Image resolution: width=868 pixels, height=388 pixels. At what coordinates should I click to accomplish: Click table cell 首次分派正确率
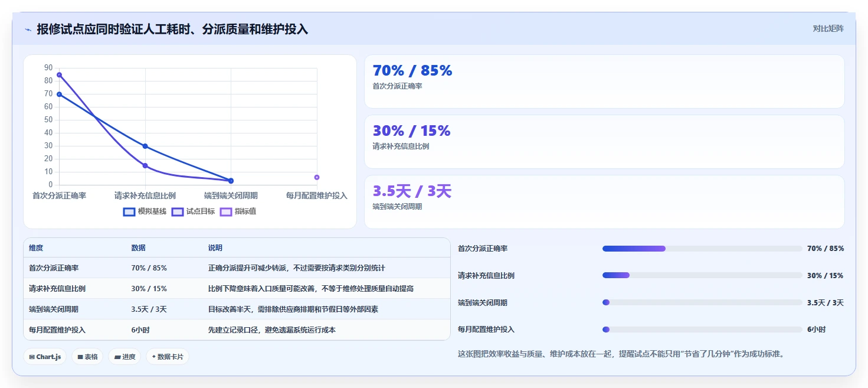click(54, 268)
